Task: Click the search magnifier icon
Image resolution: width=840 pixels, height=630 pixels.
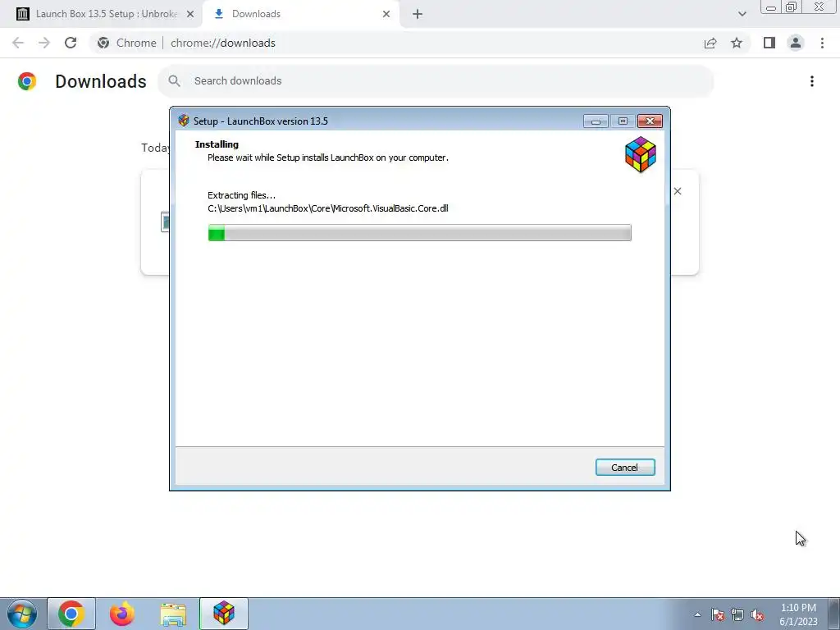Action: coord(174,81)
